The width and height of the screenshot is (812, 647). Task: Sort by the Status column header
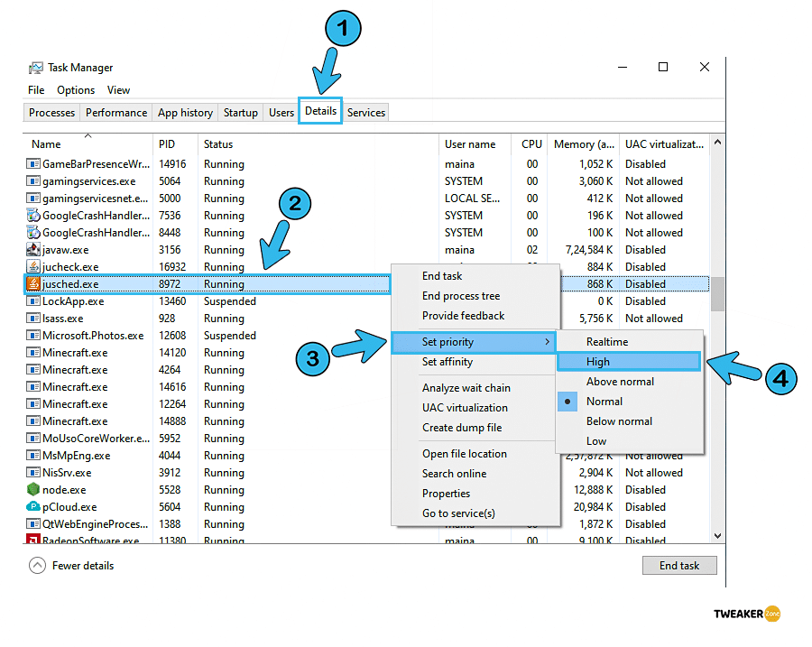click(318, 144)
